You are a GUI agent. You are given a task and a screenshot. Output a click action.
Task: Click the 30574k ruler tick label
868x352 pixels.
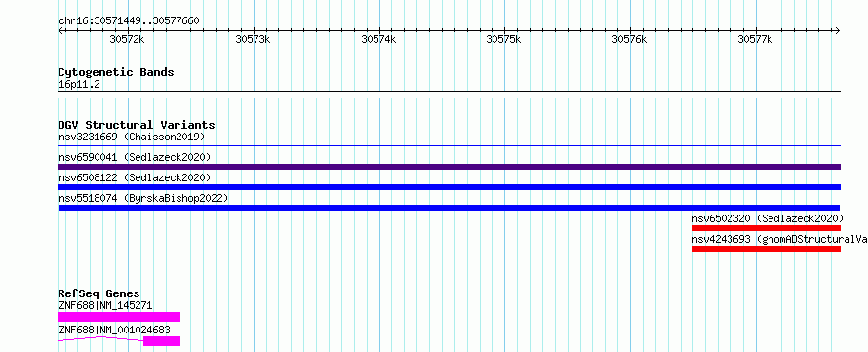click(x=378, y=39)
